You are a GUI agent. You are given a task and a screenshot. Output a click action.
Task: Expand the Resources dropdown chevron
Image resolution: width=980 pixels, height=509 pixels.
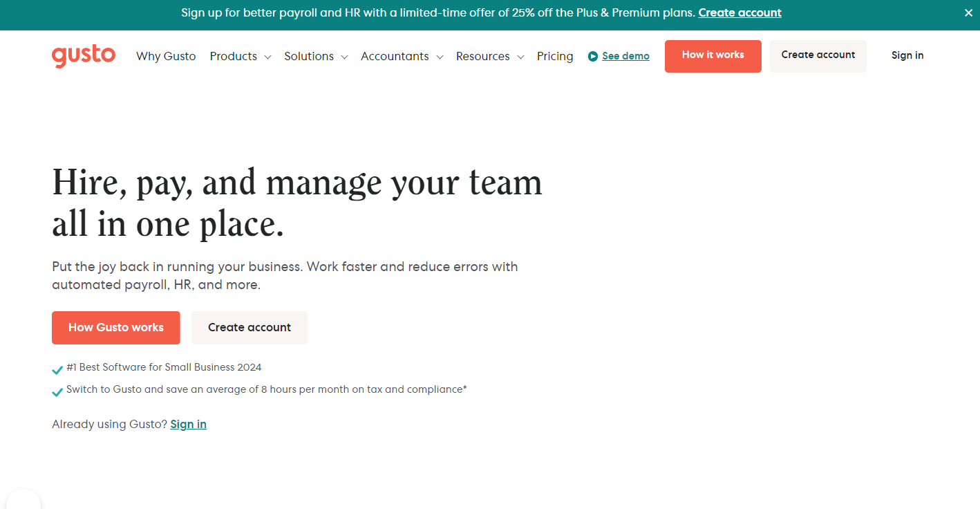520,57
